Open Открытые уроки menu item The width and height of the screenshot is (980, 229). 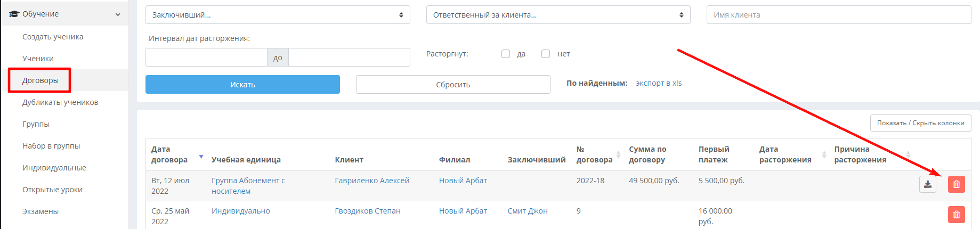tap(52, 190)
